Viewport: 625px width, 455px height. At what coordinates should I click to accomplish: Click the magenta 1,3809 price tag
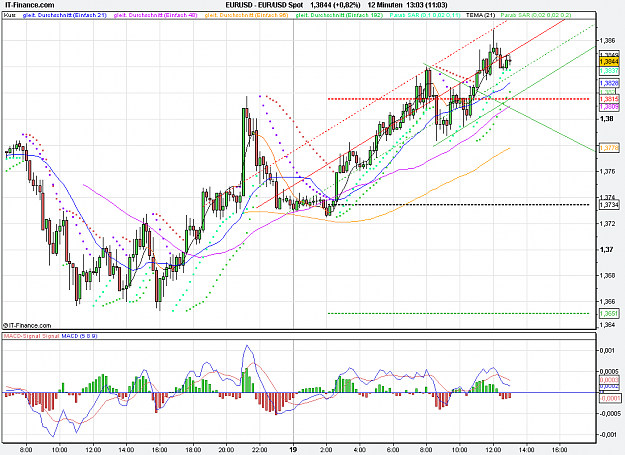[609, 107]
